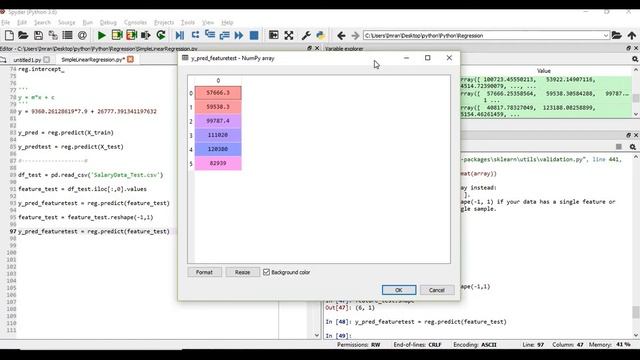
Task: Go back with the left arrow icon
Action: tap(341, 36)
